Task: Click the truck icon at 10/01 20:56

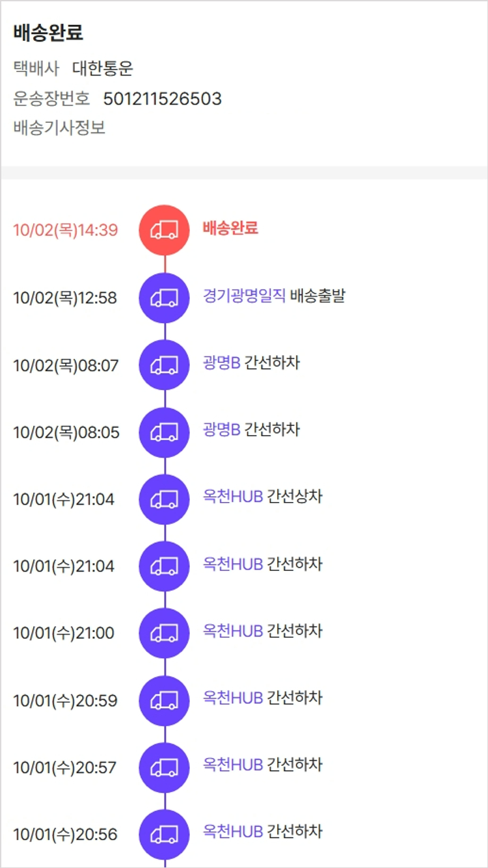Action: [165, 834]
